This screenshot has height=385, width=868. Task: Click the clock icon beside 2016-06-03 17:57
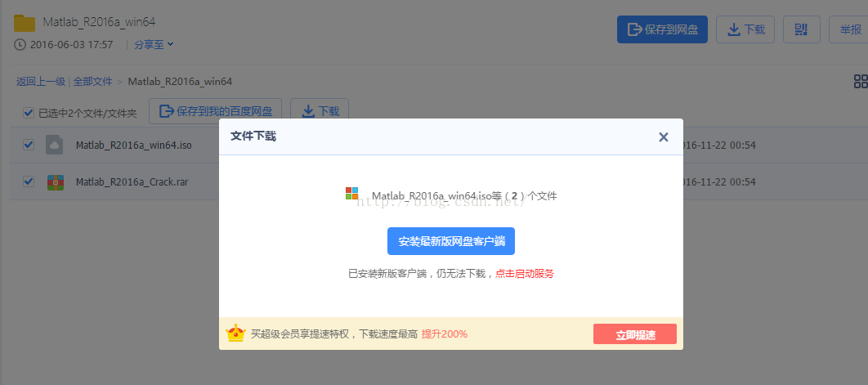point(20,44)
